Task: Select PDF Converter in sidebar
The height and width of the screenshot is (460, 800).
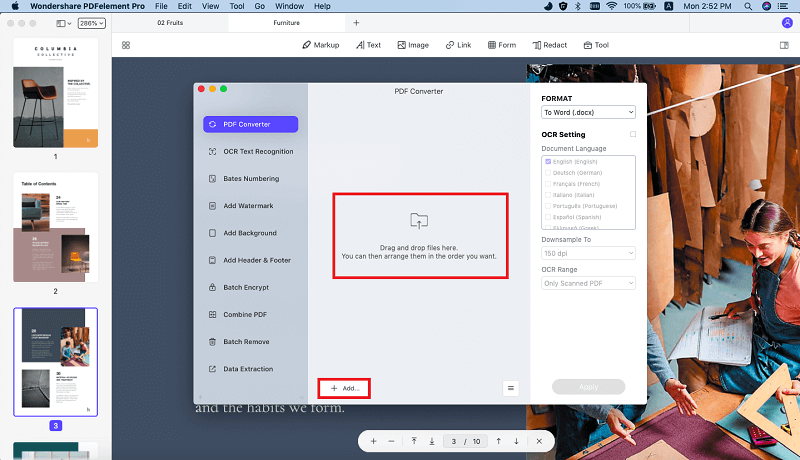Action: point(251,124)
